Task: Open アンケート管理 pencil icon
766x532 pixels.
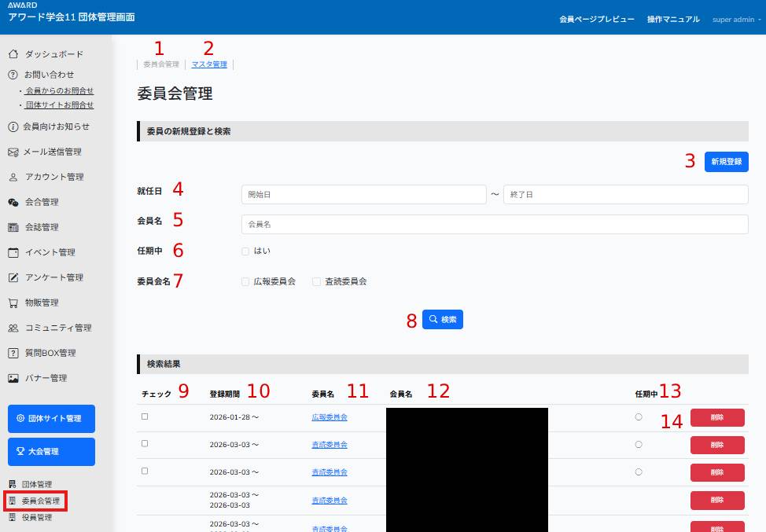Action: 13,277
